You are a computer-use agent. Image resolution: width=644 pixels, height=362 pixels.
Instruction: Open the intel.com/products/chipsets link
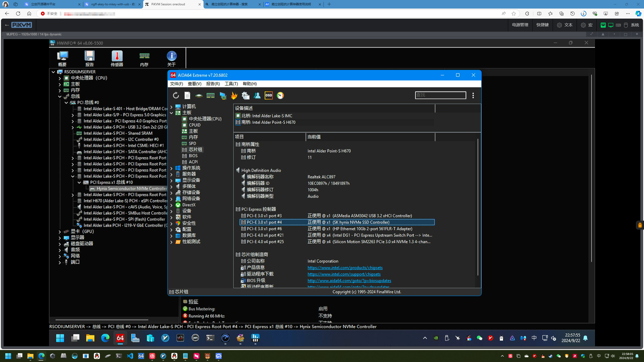coord(345,268)
